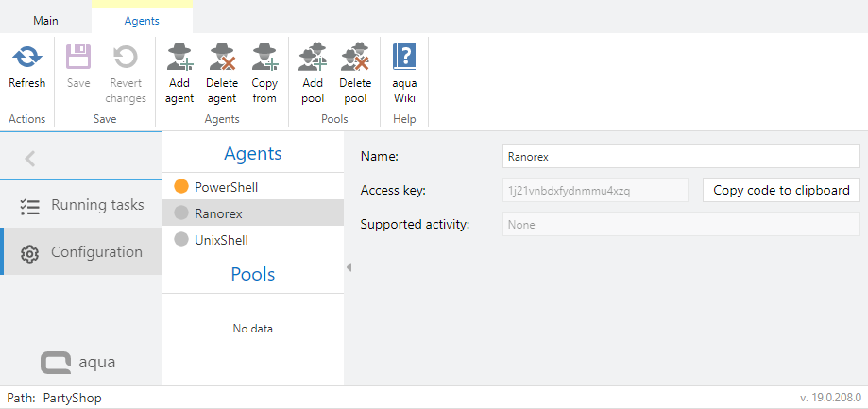The image size is (868, 409).
Task: Switch to the Main ribbon tab
Action: tap(45, 20)
